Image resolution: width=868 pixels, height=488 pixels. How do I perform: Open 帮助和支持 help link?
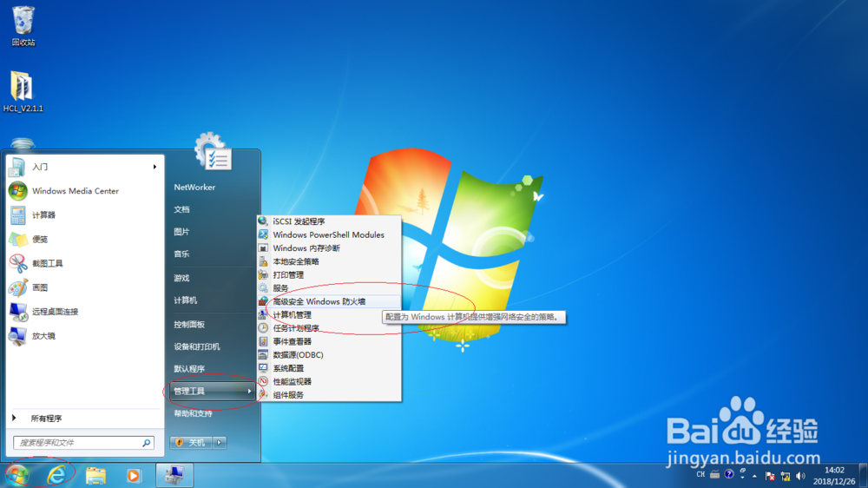pyautogui.click(x=194, y=413)
